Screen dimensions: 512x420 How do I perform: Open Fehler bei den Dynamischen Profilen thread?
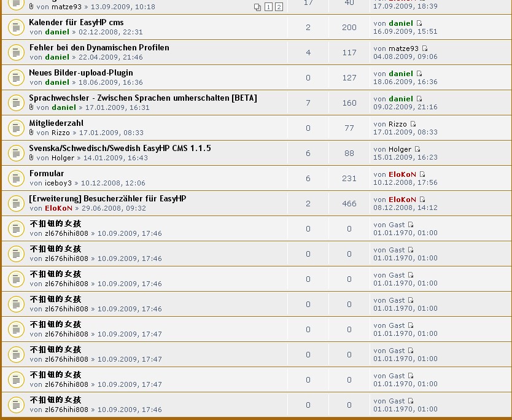tap(99, 47)
